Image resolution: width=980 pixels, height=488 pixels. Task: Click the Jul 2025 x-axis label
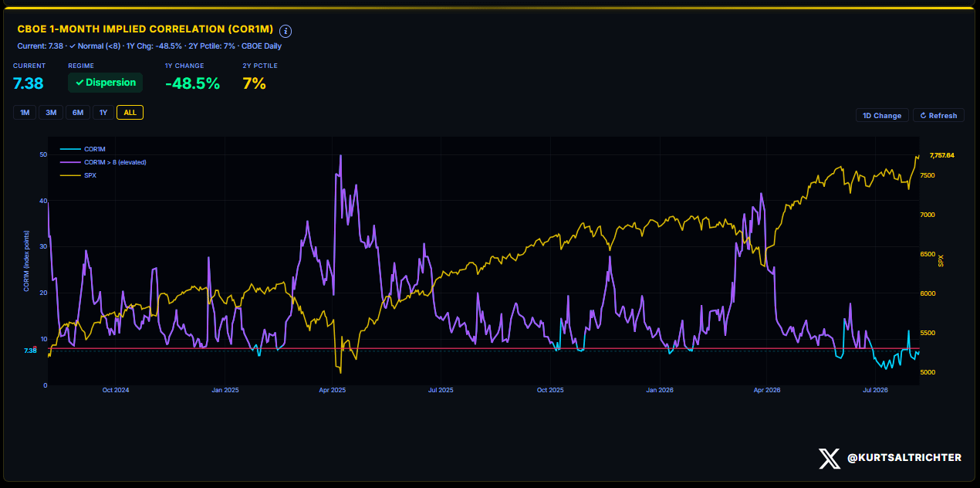(x=441, y=390)
